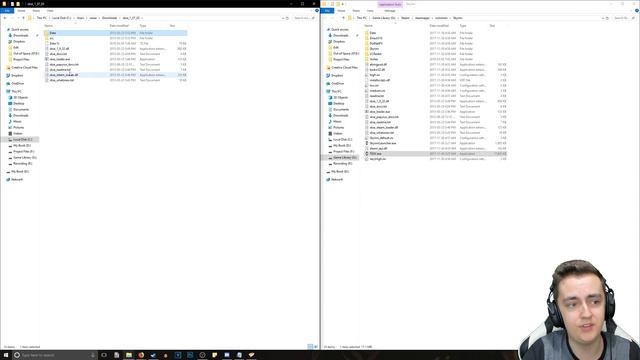This screenshot has width=640, height=360.
Task: Open Task View from the taskbar
Action: pyautogui.click(x=104, y=355)
